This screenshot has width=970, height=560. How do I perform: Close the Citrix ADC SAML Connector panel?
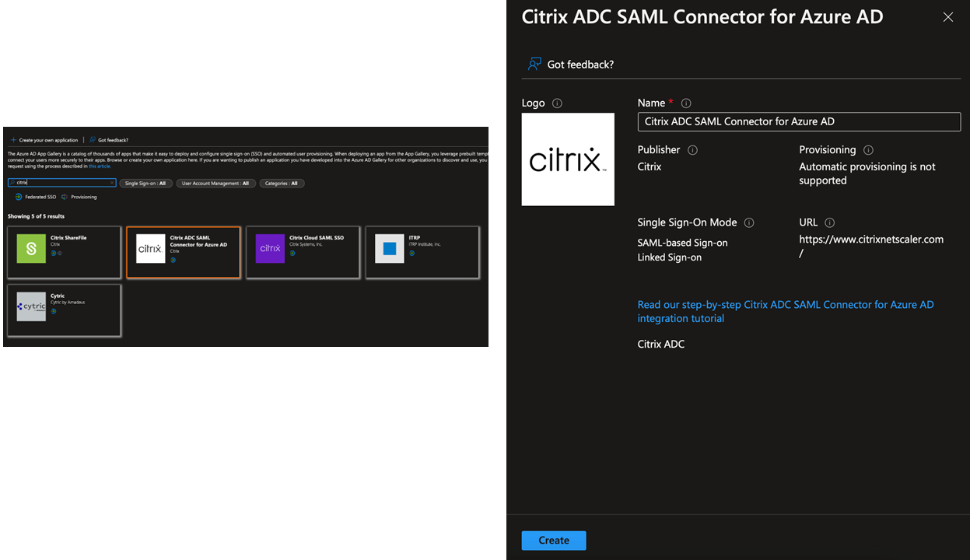pos(947,17)
